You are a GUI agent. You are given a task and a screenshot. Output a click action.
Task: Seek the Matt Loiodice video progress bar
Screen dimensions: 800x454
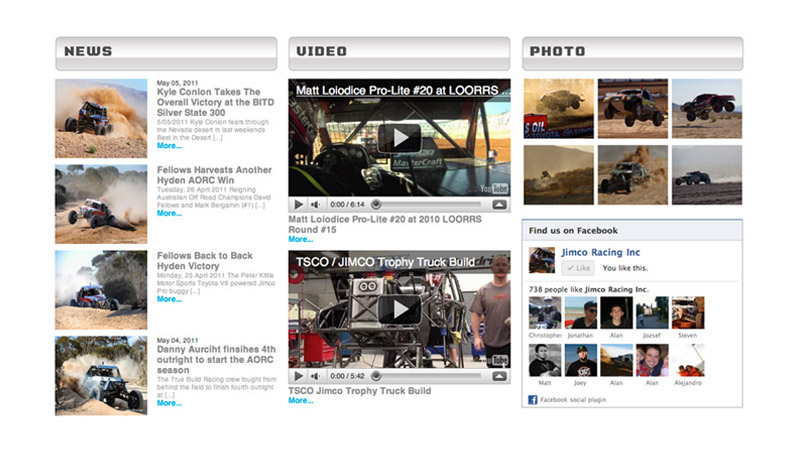pyautogui.click(x=430, y=204)
